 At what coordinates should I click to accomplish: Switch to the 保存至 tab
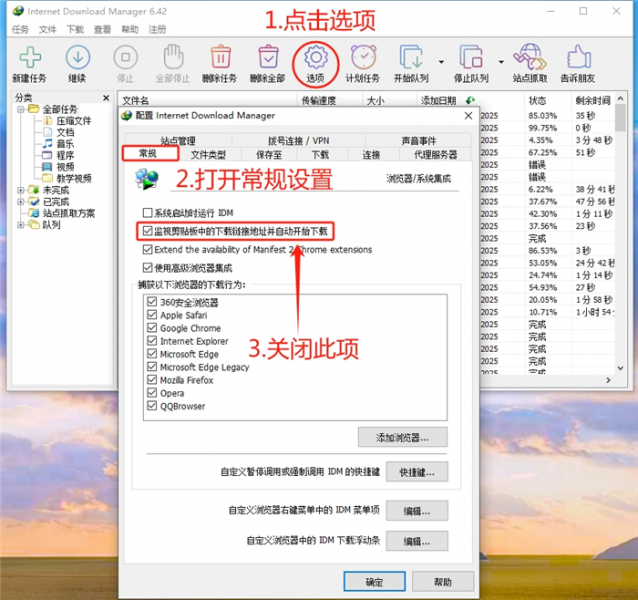pos(269,155)
